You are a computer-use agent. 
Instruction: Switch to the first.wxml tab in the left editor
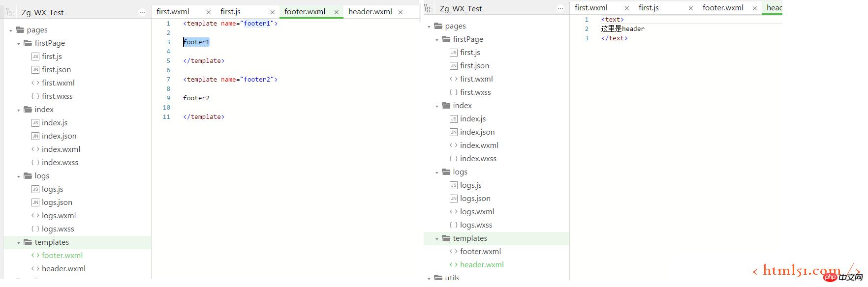173,12
